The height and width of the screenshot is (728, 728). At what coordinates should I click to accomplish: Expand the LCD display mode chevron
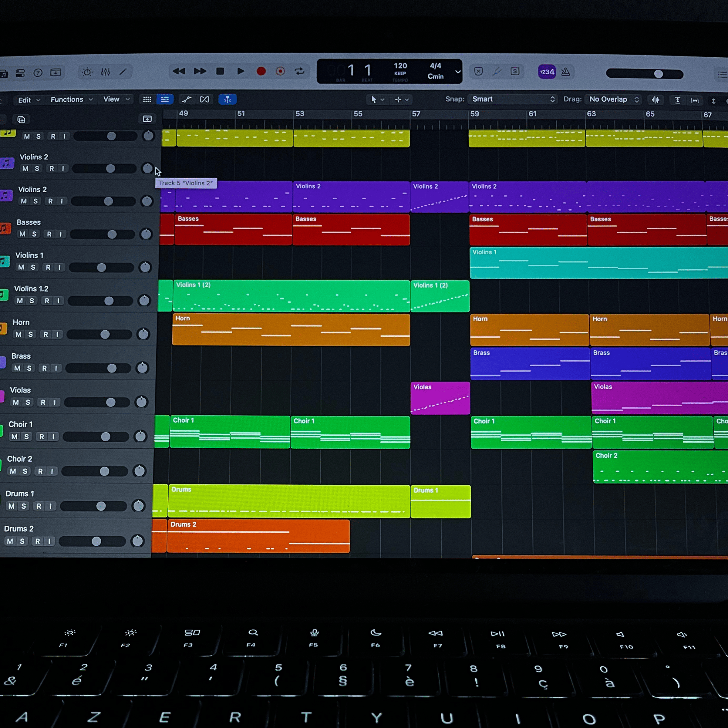(x=458, y=72)
